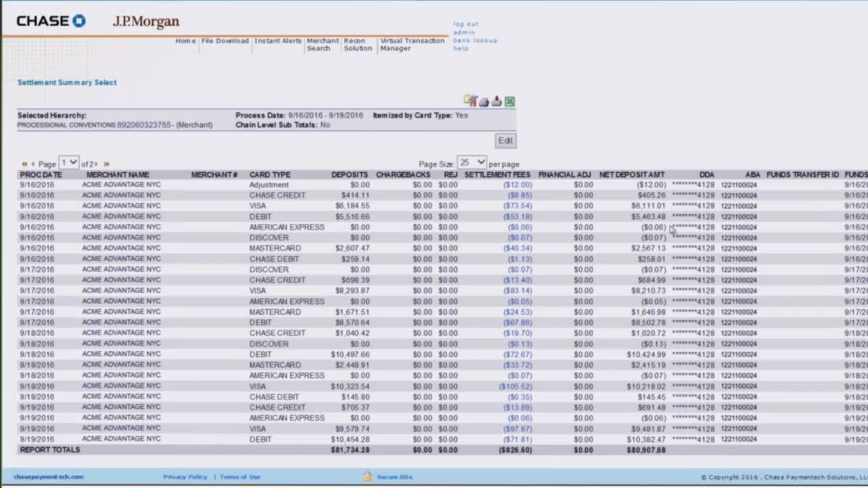Open settlement fee ($97.87) link

tap(517, 429)
